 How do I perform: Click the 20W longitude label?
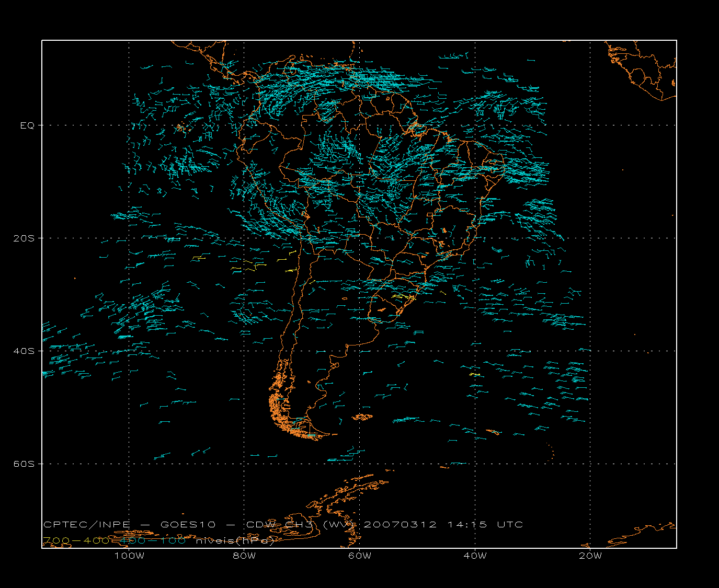tap(590, 556)
